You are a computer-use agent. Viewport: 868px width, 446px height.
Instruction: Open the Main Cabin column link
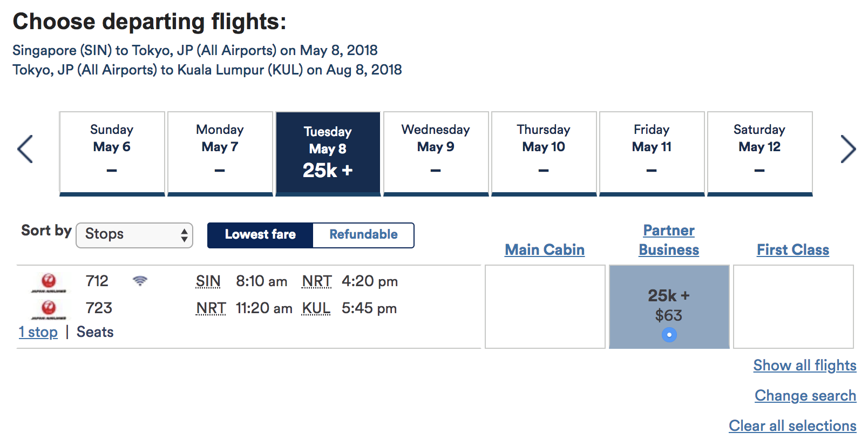[545, 249]
